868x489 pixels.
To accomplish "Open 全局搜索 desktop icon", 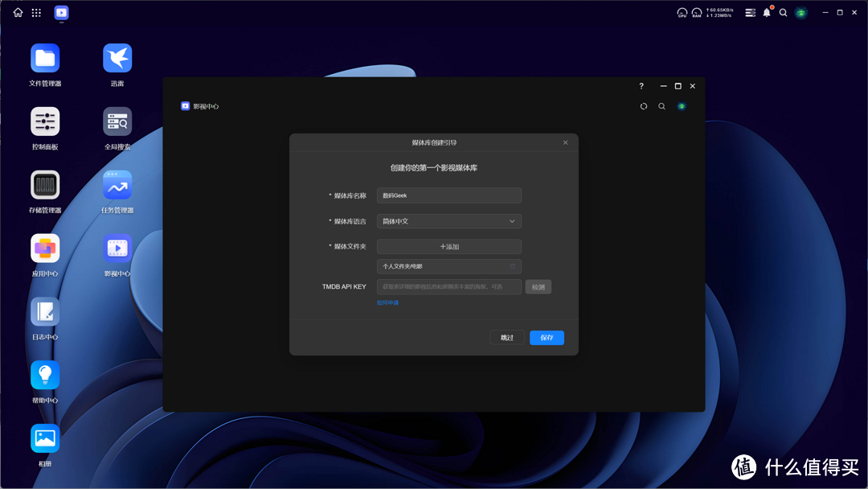I will point(117,122).
